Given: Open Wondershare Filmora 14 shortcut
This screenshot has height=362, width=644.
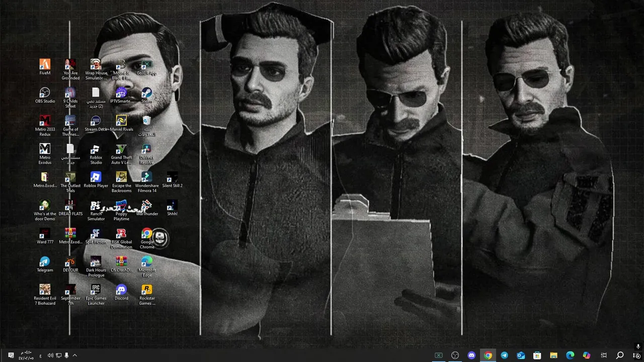Looking at the screenshot, I should [x=147, y=182].
